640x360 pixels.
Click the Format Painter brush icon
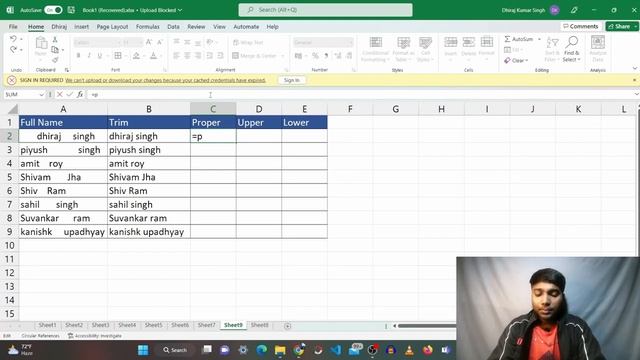55,60
